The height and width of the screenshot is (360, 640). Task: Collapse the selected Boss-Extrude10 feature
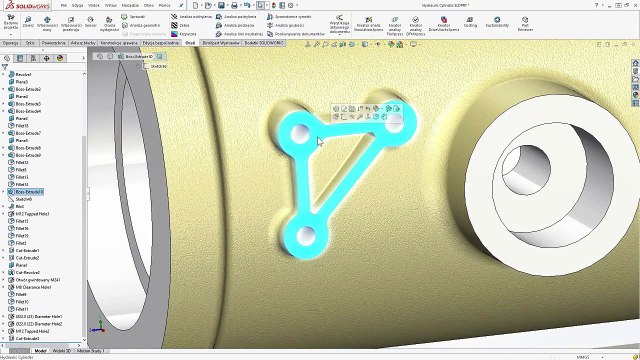(x=4, y=192)
